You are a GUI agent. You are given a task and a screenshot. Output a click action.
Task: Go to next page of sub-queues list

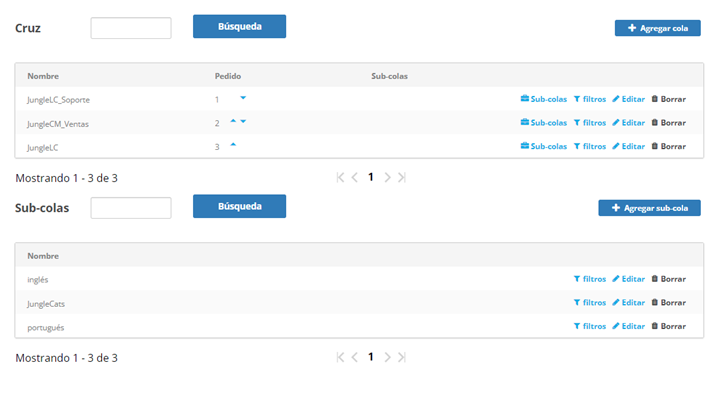point(387,357)
